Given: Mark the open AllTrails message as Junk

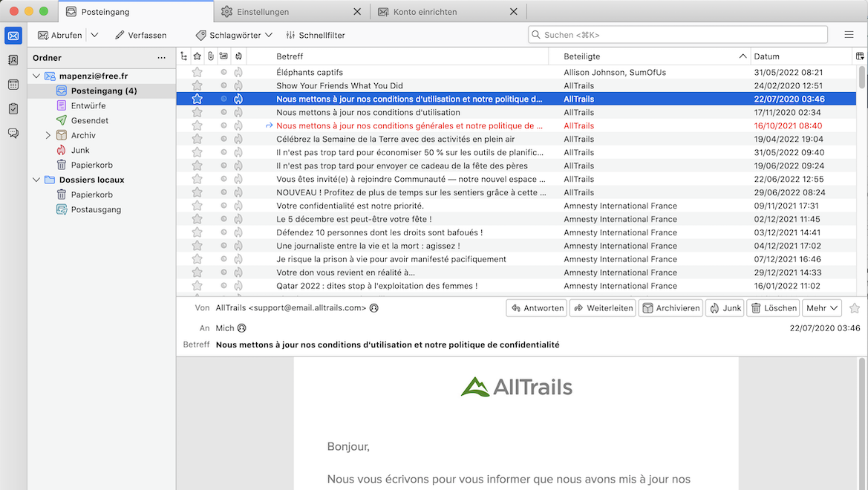Looking at the screenshot, I should (725, 308).
